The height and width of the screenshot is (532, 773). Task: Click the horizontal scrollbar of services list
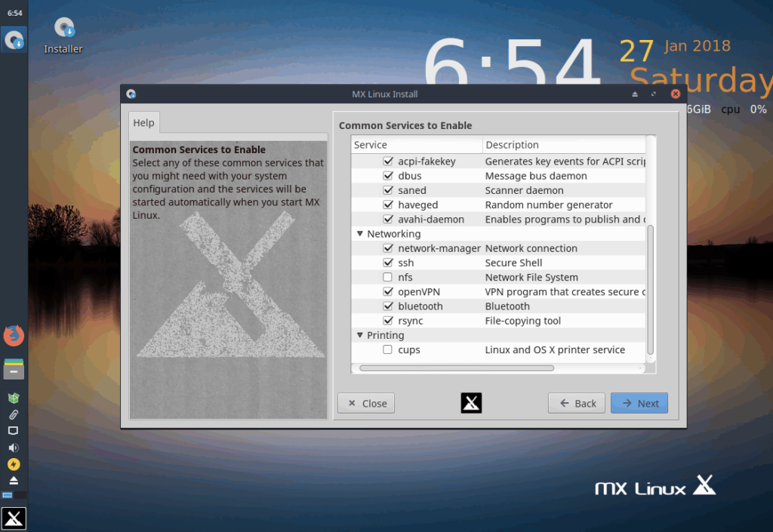point(457,368)
